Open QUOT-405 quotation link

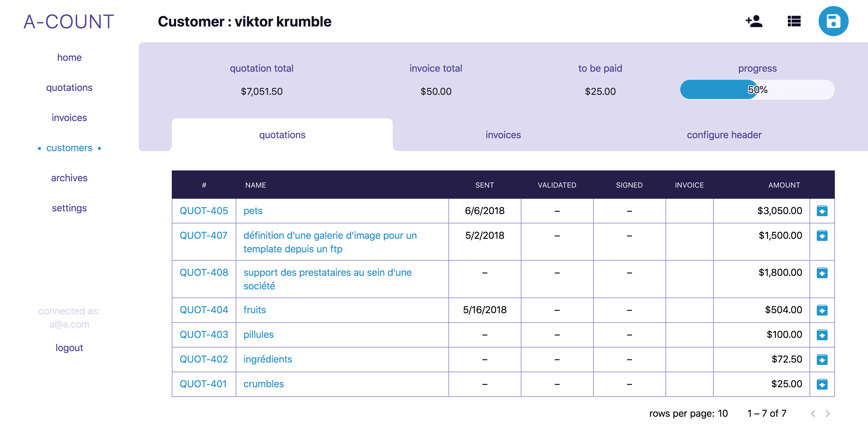click(203, 211)
